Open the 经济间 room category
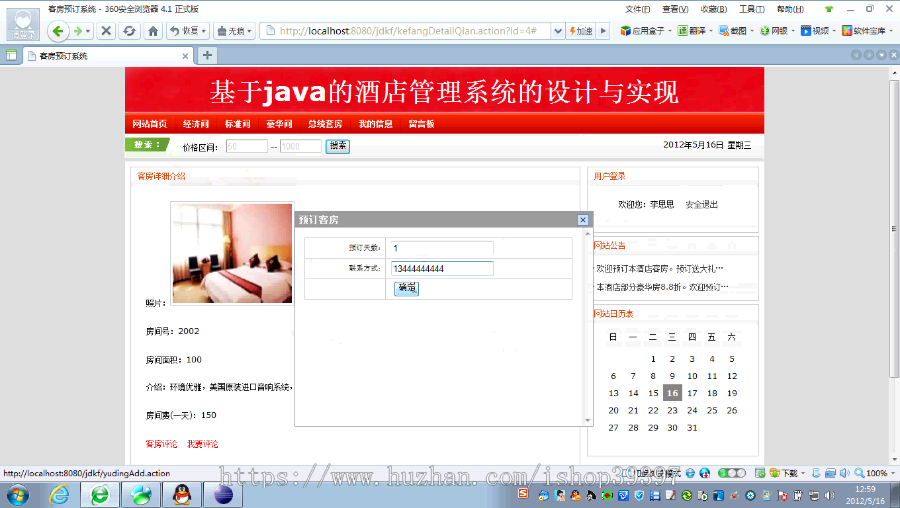The image size is (900, 508). pos(196,124)
